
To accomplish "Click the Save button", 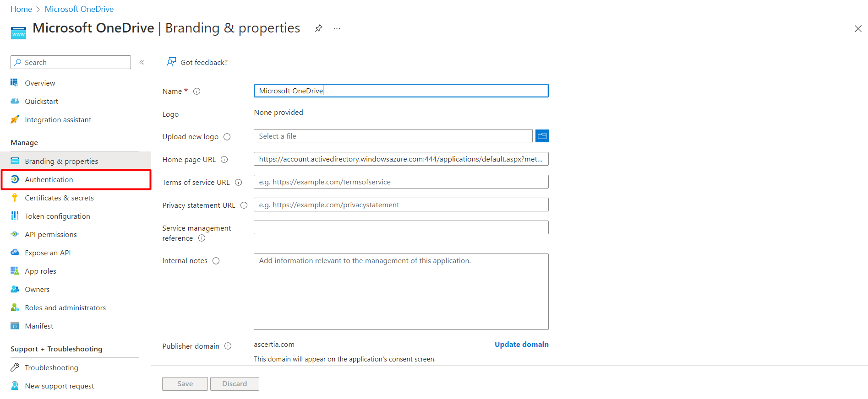I will [x=185, y=383].
